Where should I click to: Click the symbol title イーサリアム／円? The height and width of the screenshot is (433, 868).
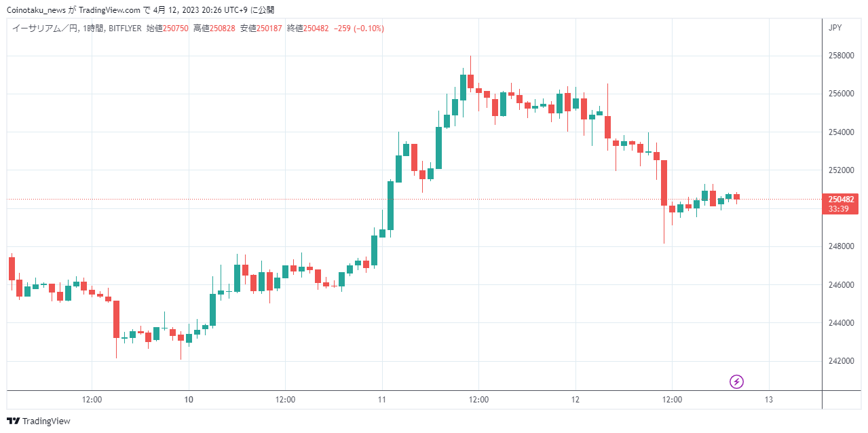44,29
